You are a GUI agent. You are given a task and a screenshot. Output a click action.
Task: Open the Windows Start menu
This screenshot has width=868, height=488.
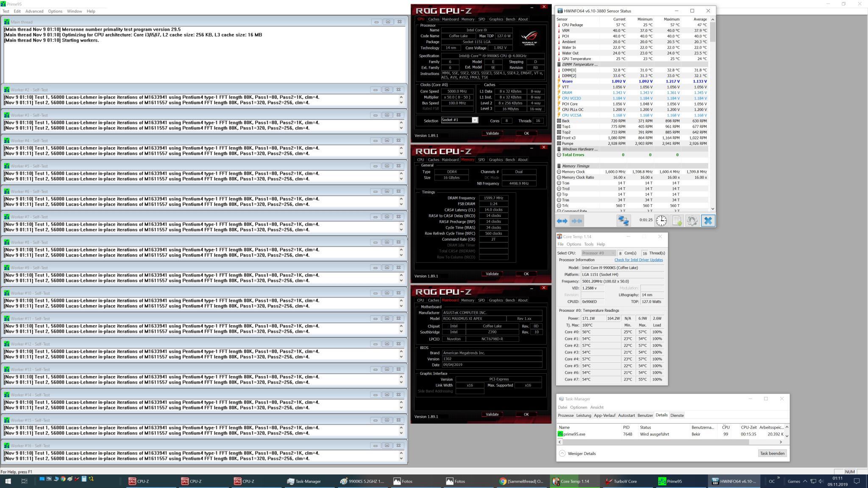(8, 481)
